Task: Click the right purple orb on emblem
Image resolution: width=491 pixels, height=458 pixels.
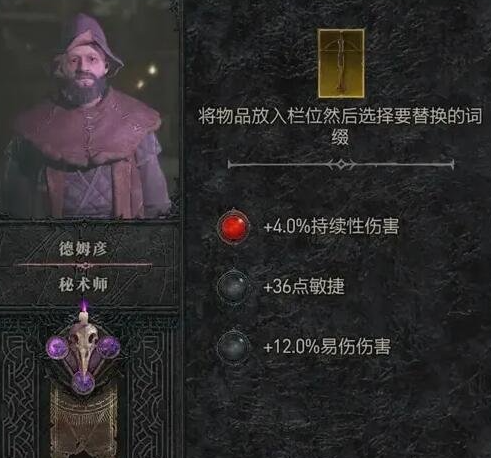Action: [x=108, y=347]
